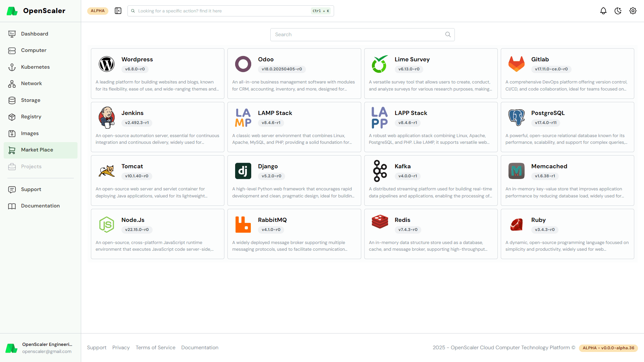Click Odoo version v18.0.20250405-r0 tag

pyautogui.click(x=282, y=69)
